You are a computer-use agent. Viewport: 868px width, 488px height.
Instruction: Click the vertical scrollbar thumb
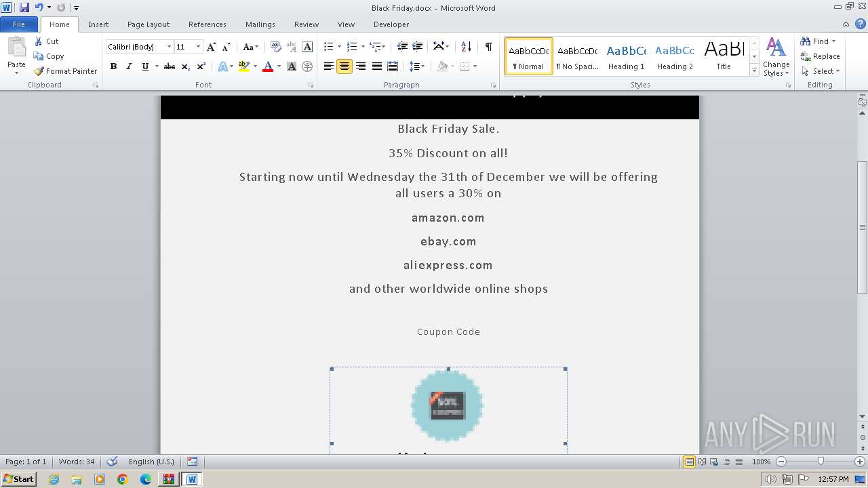click(863, 227)
